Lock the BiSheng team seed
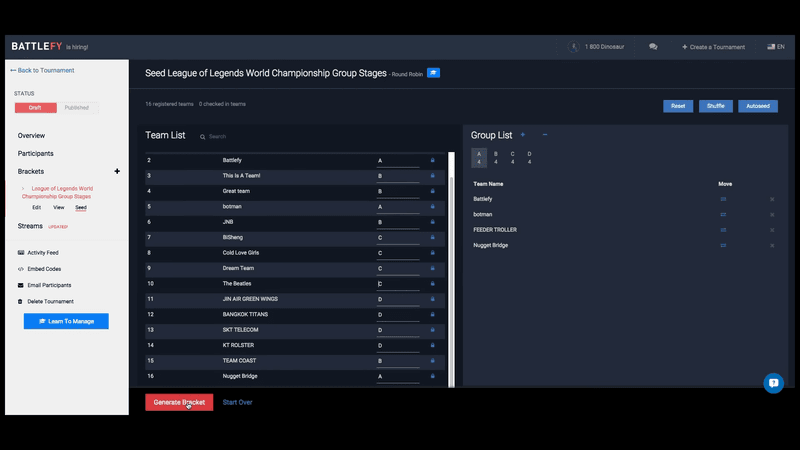 point(433,237)
